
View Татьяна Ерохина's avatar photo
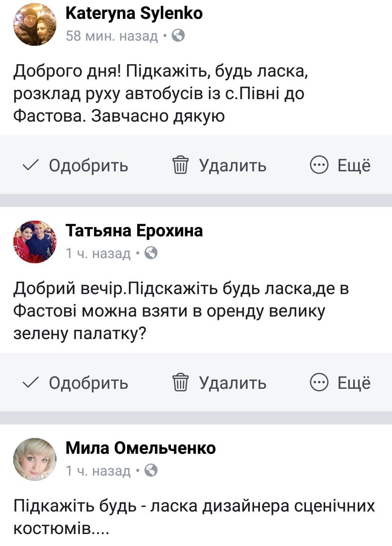click(35, 242)
